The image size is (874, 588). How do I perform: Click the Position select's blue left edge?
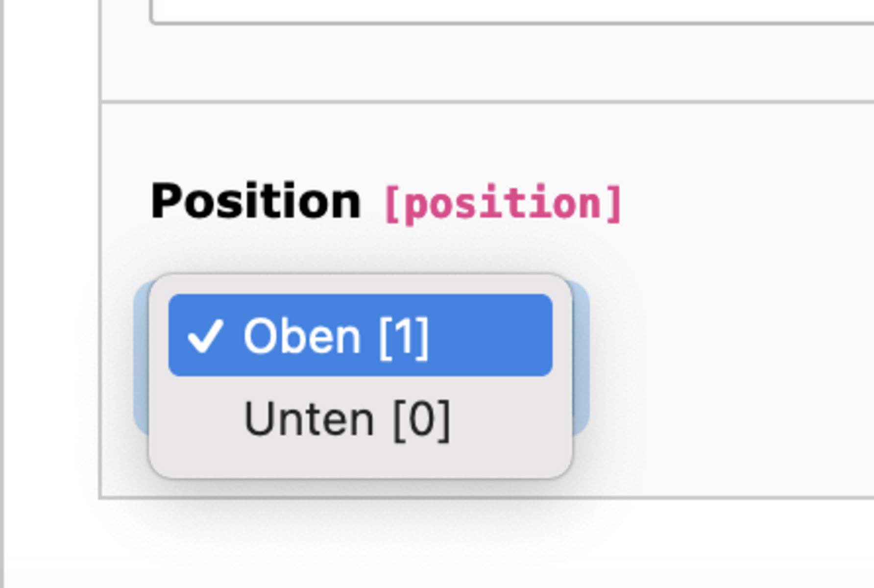[x=141, y=358]
